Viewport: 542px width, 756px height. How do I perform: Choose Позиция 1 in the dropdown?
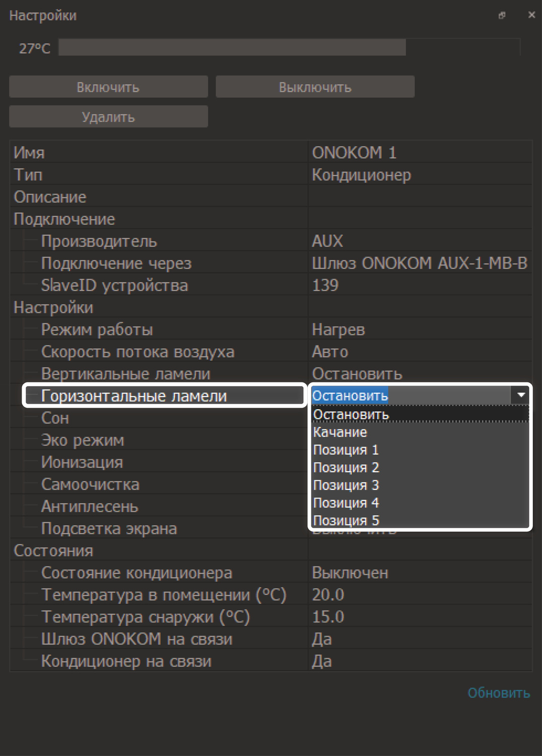(x=346, y=450)
